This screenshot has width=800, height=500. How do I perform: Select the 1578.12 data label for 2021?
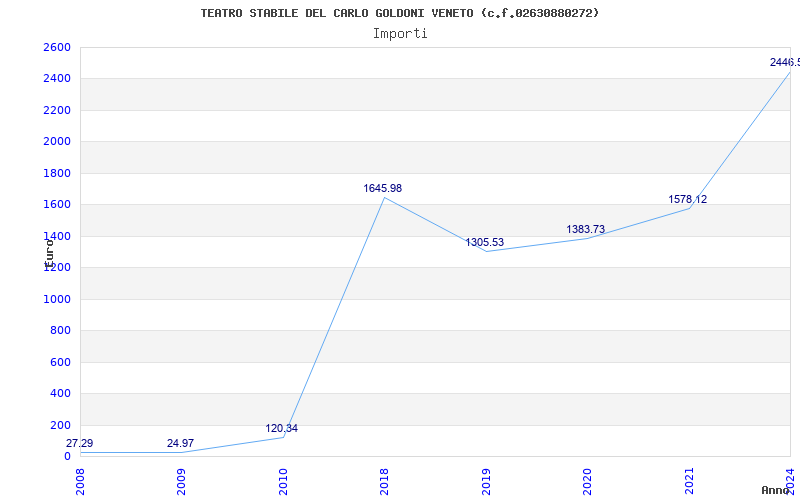tap(688, 199)
